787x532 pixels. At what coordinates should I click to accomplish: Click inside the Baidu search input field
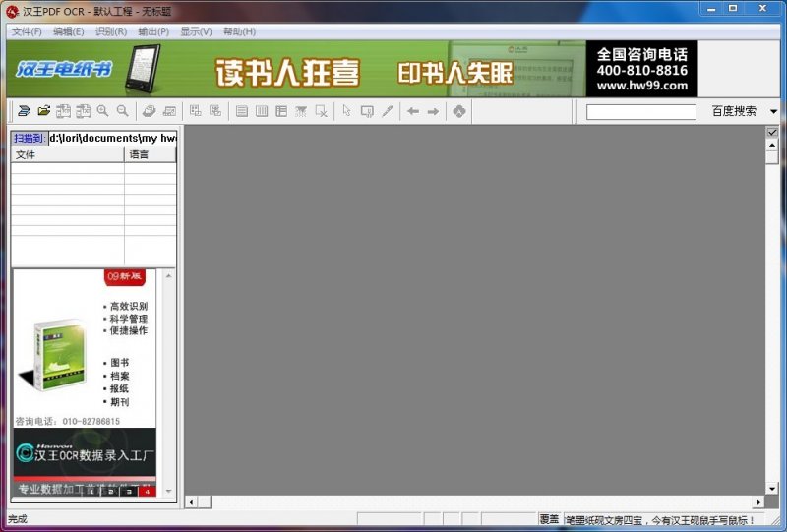[x=641, y=111]
